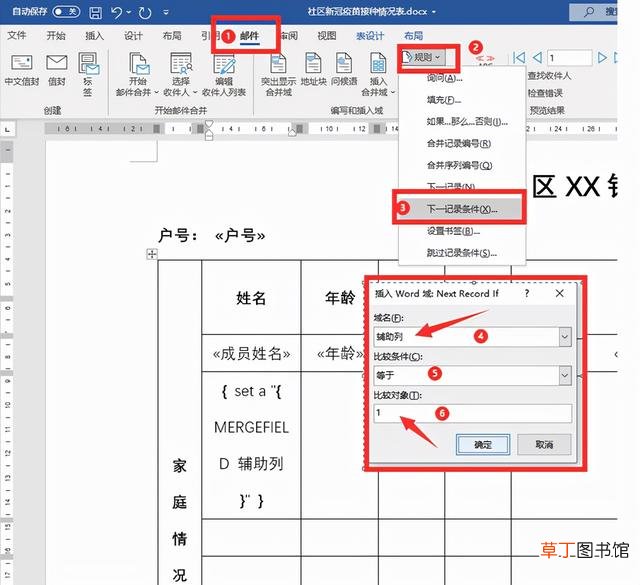Click the ruler tab selector corner icon
The width and height of the screenshot is (640, 585).
click(x=7, y=129)
